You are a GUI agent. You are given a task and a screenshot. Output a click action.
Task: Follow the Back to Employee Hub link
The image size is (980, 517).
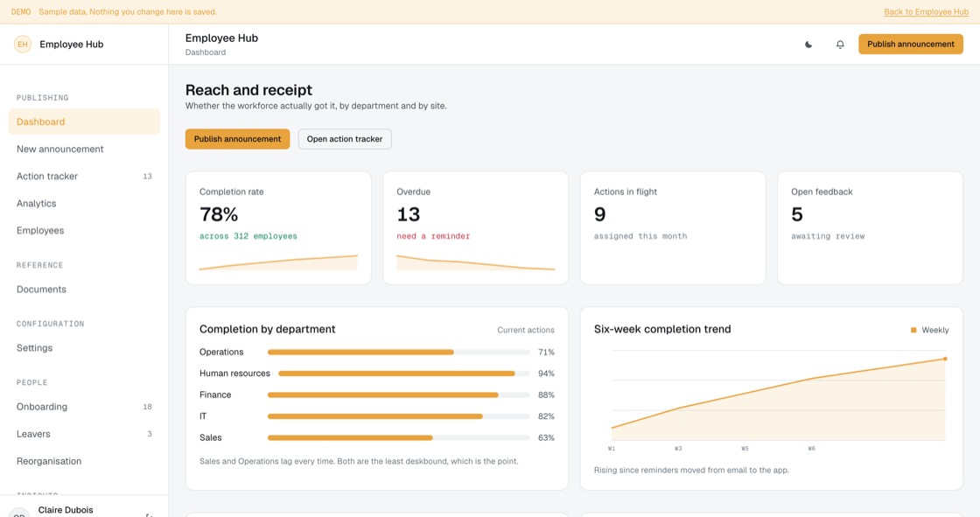pyautogui.click(x=927, y=12)
